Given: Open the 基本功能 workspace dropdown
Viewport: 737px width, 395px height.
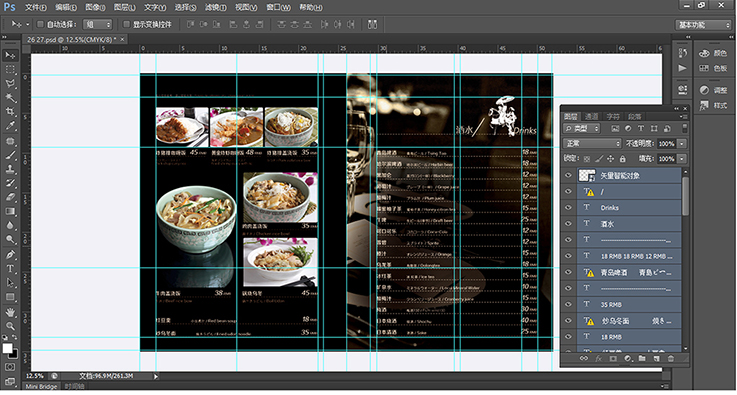Looking at the screenshot, I should pos(703,25).
